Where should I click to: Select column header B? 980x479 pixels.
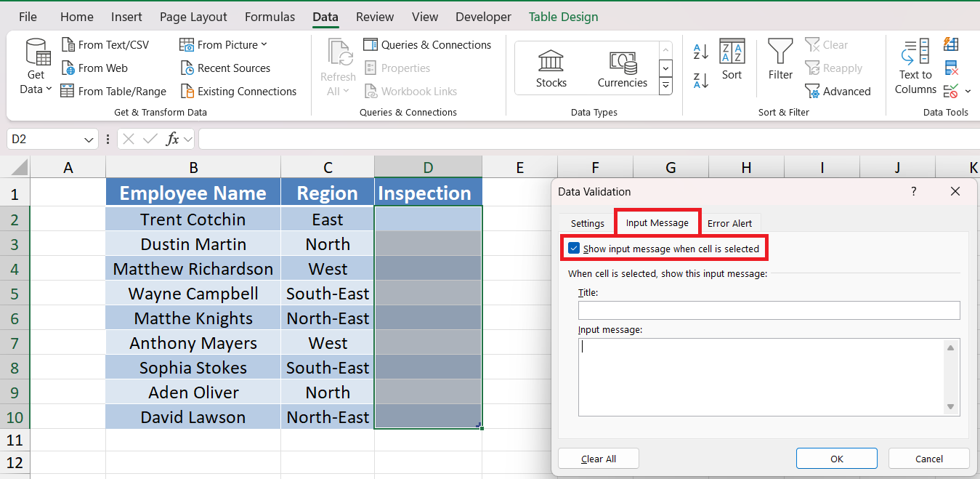click(193, 168)
